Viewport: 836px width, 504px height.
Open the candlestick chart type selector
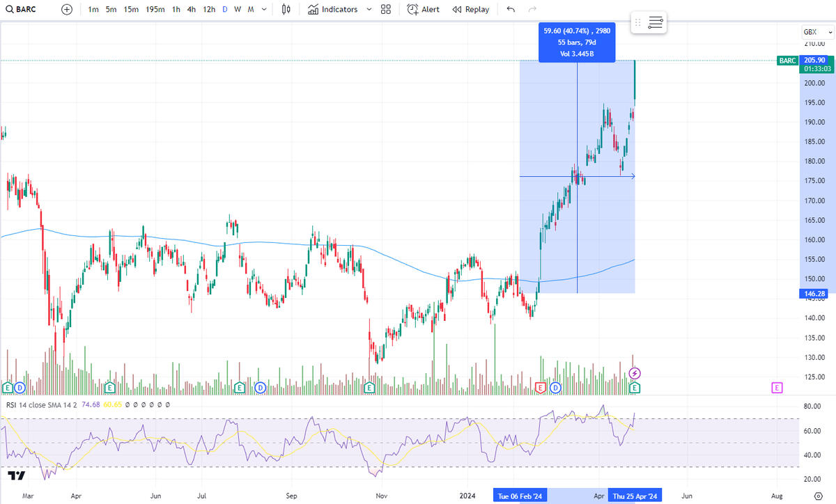[286, 10]
